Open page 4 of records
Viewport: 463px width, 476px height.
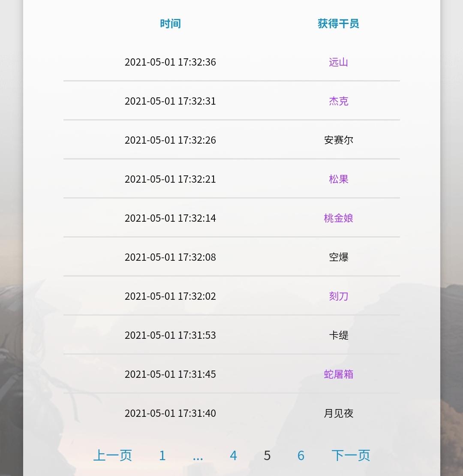coord(233,455)
